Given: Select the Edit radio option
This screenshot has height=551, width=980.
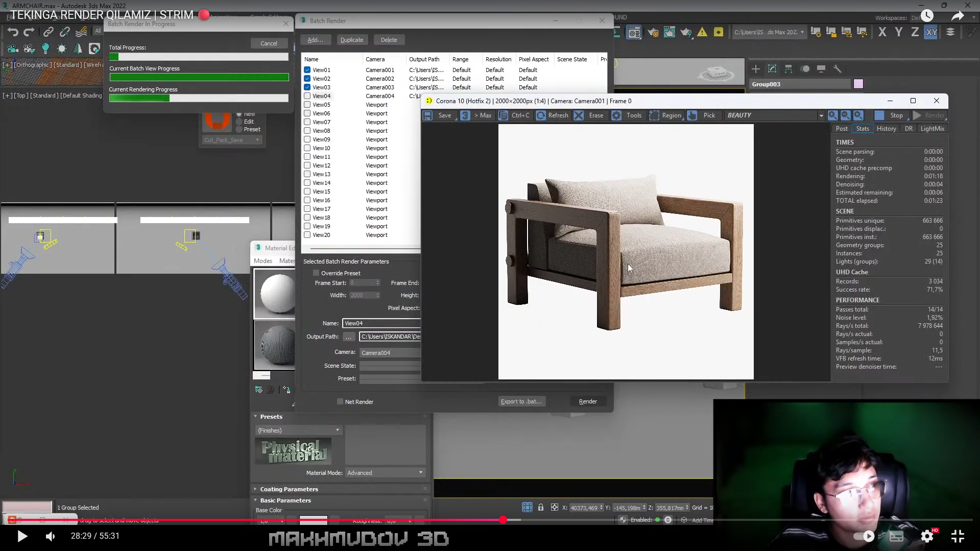Looking at the screenshot, I should point(239,122).
